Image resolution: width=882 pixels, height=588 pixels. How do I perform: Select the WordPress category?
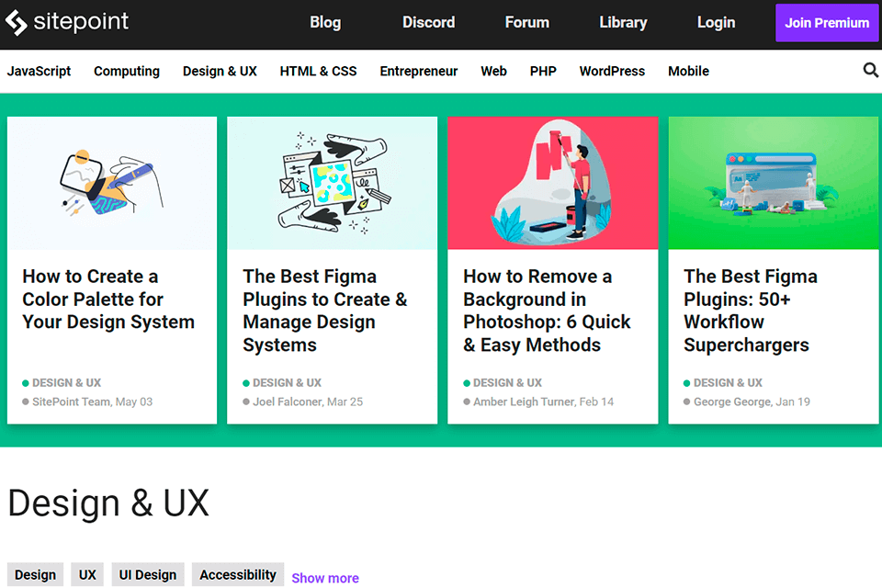[x=612, y=72]
